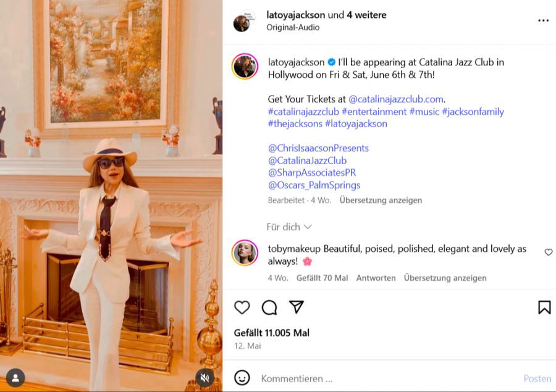Viewport: 556px width, 392px height.
Task: Like the post with heart icon
Action: [242, 307]
